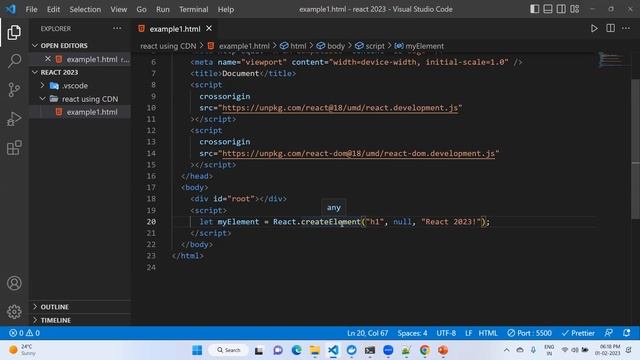Open the notifications bell in status bar
The height and width of the screenshot is (360, 640).
coord(627,333)
